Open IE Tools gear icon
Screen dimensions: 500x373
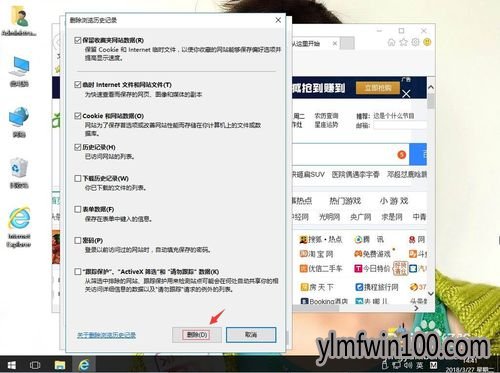(415, 42)
